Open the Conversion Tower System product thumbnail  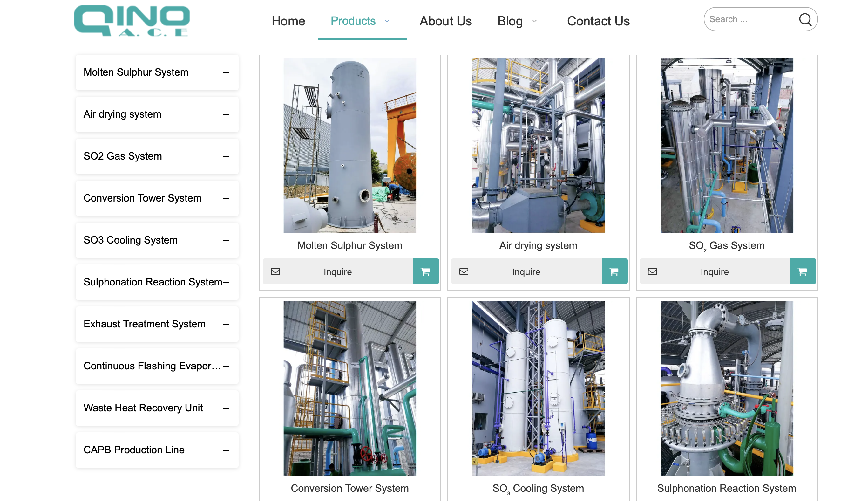pos(349,388)
